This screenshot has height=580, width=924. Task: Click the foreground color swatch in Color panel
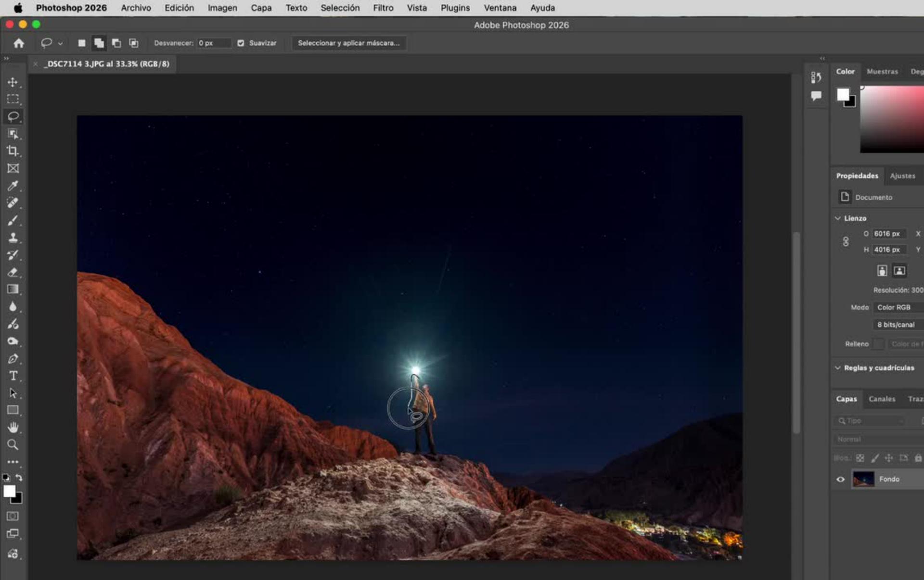click(843, 94)
